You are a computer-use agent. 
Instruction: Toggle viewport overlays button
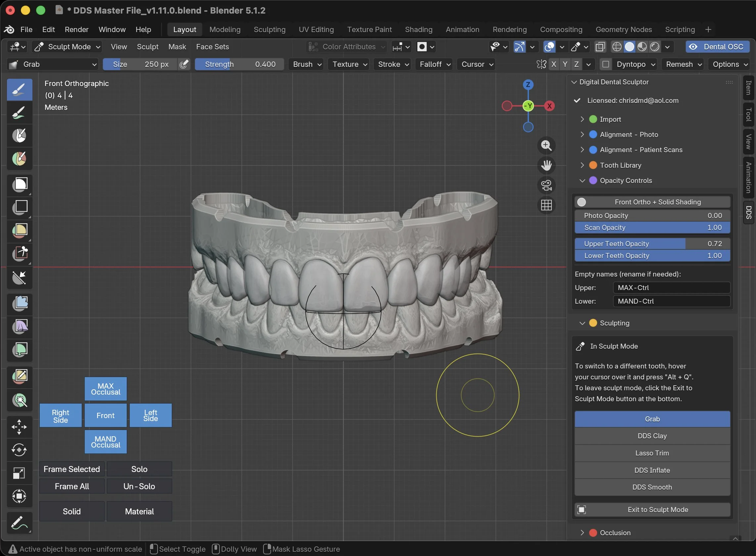pyautogui.click(x=549, y=47)
